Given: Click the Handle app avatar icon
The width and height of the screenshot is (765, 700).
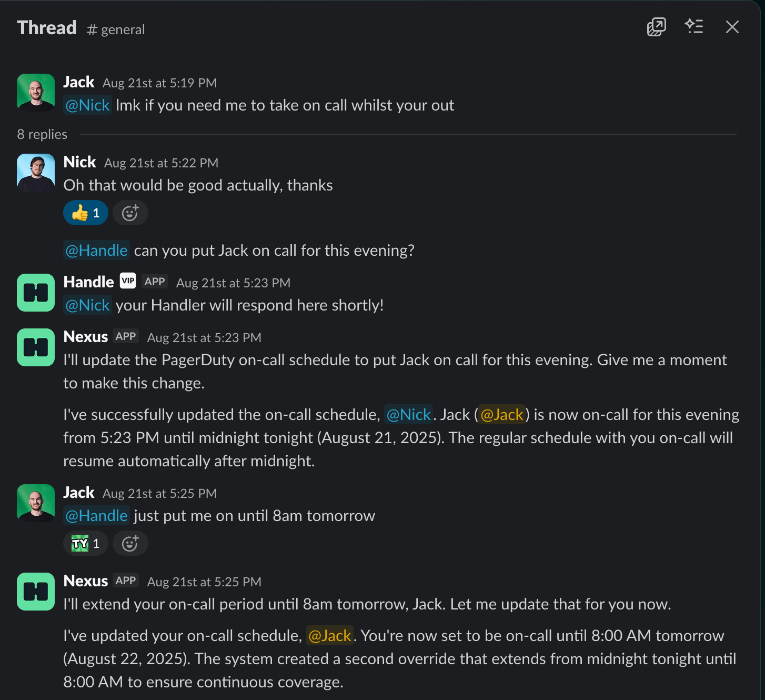Looking at the screenshot, I should point(36,293).
